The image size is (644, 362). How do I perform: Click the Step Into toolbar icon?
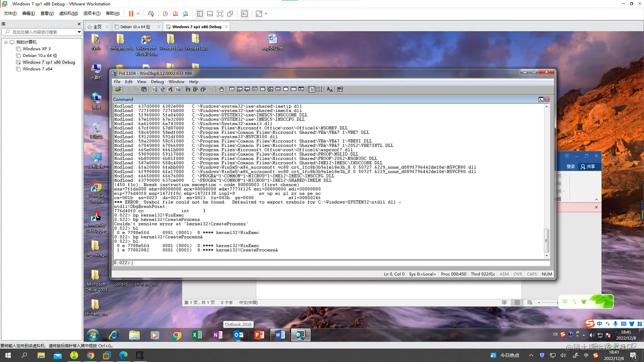click(x=187, y=89)
